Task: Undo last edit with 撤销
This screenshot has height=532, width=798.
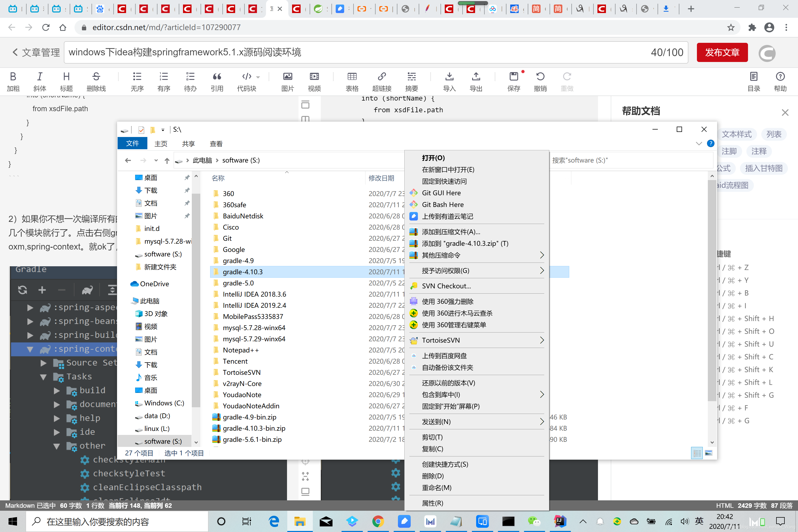Action: (540, 81)
